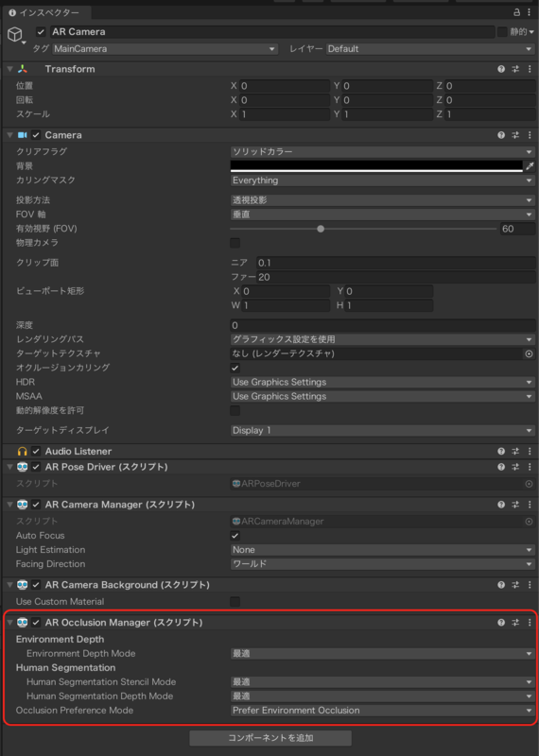Open AR Pose Driver three-dot menu
Image resolution: width=539 pixels, height=756 pixels.
tap(530, 467)
